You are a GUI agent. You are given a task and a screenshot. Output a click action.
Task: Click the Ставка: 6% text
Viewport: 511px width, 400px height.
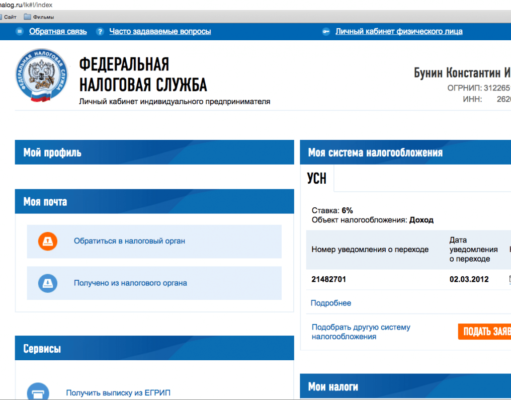pos(332,210)
